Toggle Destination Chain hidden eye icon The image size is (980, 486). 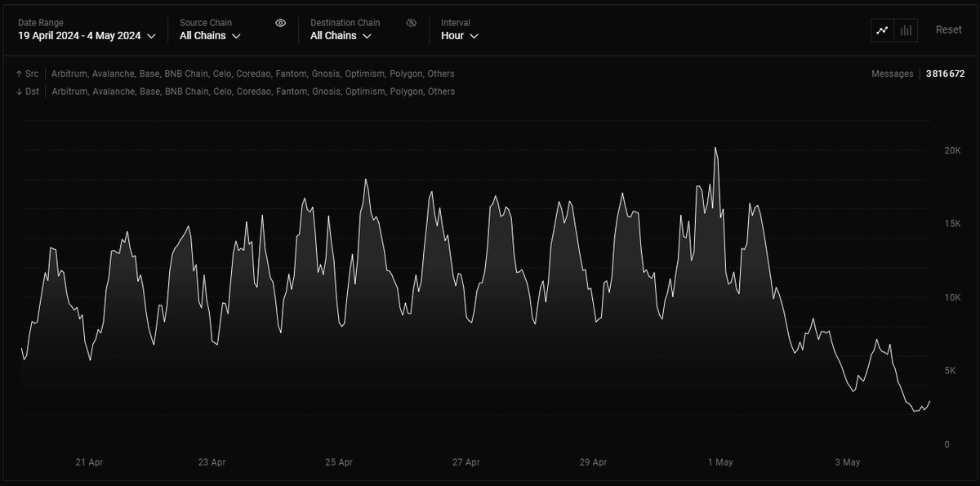411,23
